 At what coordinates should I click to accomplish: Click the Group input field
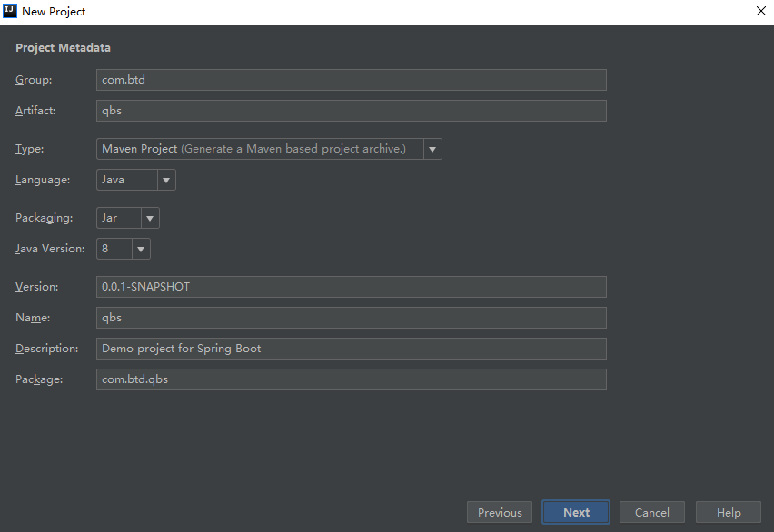351,80
